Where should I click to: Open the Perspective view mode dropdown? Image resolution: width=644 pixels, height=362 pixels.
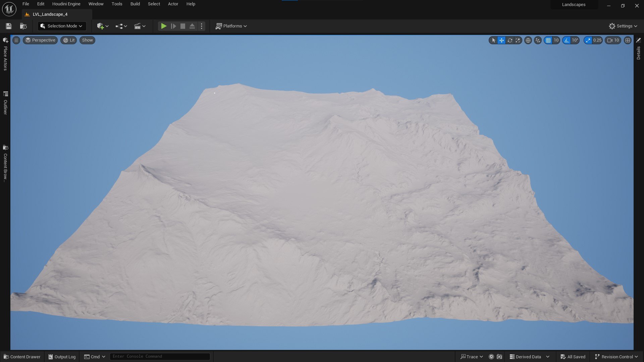click(x=40, y=40)
